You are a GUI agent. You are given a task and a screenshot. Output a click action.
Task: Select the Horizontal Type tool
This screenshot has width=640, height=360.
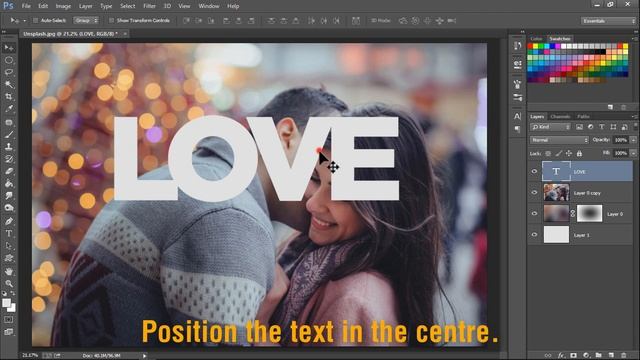pos(9,233)
